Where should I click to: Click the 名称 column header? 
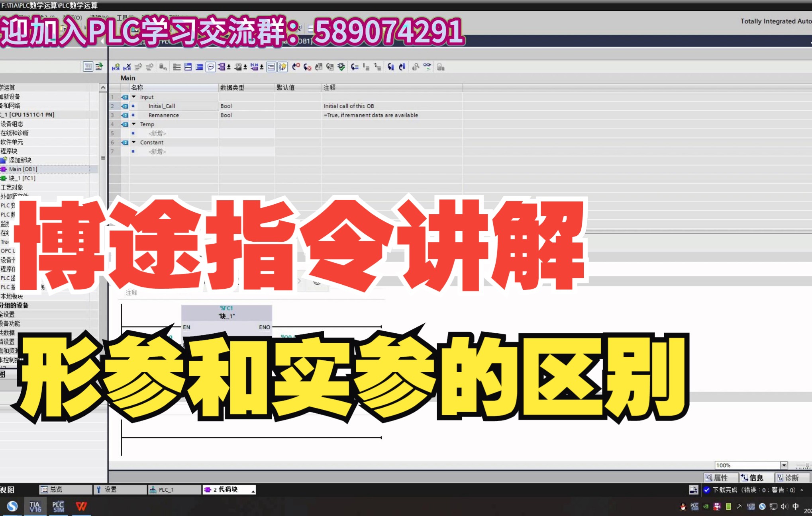(x=174, y=88)
